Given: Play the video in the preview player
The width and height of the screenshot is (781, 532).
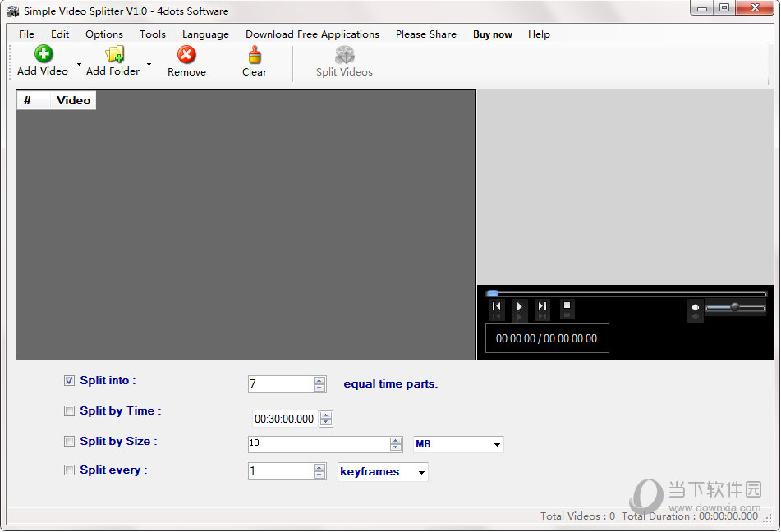Looking at the screenshot, I should (x=519, y=306).
